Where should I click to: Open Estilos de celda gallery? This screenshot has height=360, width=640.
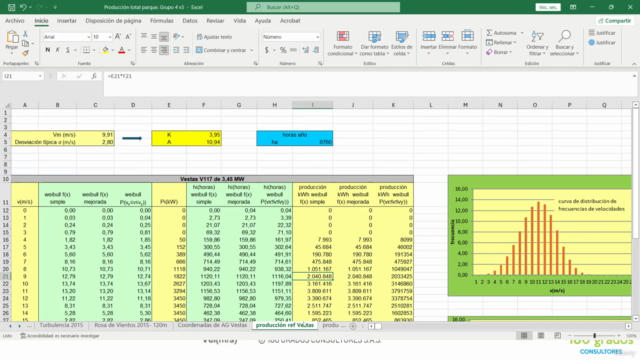(402, 43)
